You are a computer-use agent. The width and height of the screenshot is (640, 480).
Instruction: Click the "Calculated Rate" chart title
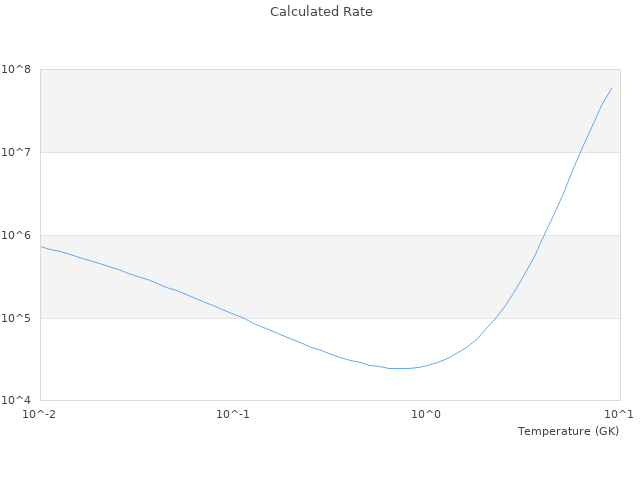321,12
